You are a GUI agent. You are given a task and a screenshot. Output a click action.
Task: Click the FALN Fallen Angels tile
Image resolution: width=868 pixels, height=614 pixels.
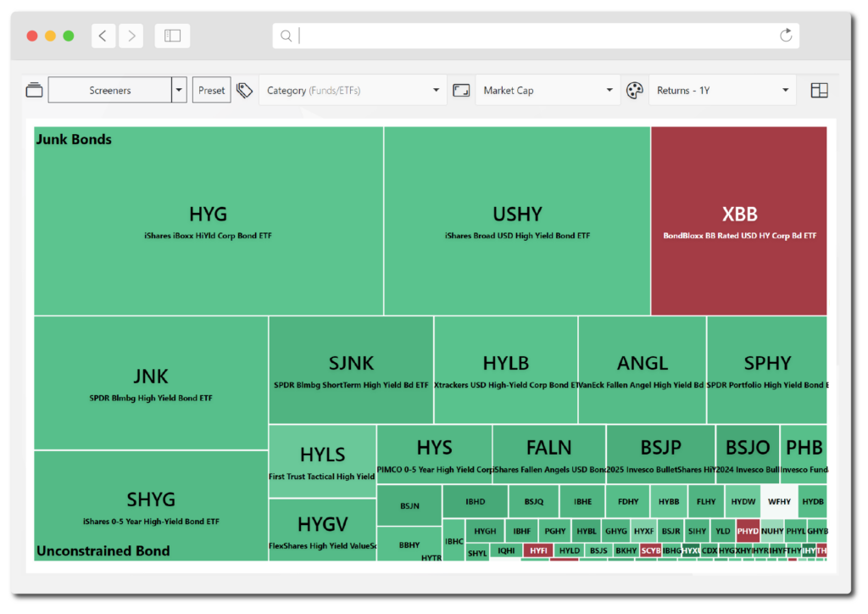pyautogui.click(x=548, y=451)
